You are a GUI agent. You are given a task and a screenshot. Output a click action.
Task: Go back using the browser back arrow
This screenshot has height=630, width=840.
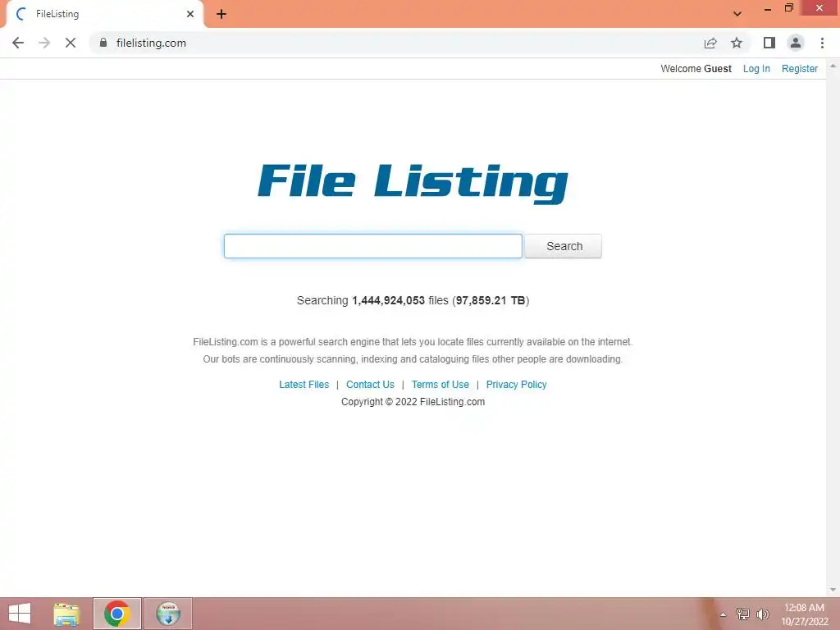18,43
